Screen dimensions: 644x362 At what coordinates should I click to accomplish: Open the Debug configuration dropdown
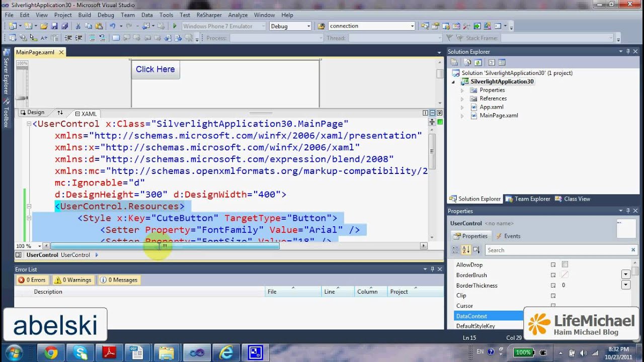click(x=308, y=26)
